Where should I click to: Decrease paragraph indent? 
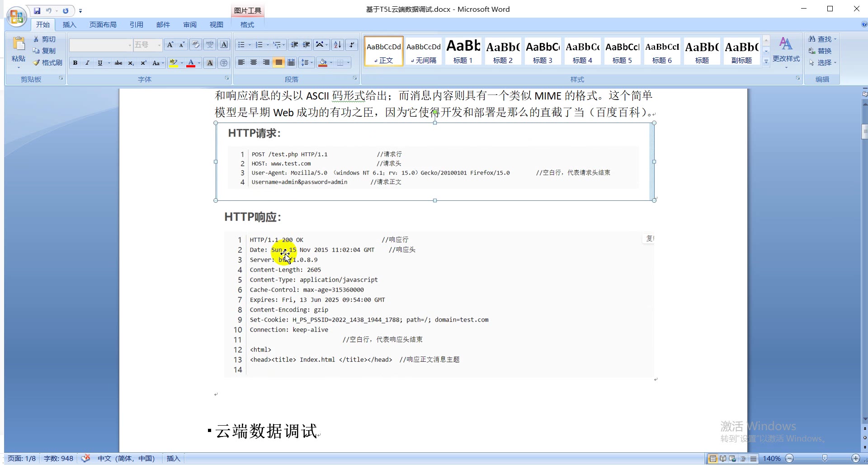coord(294,44)
